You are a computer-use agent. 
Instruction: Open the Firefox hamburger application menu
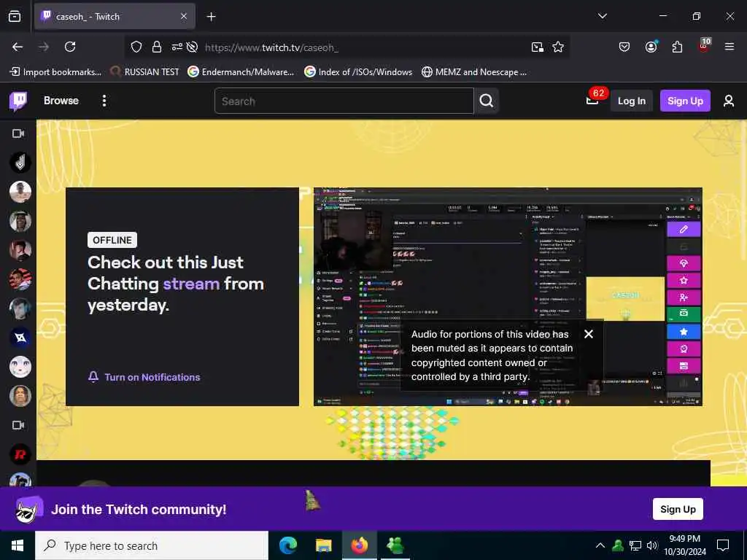click(x=729, y=47)
